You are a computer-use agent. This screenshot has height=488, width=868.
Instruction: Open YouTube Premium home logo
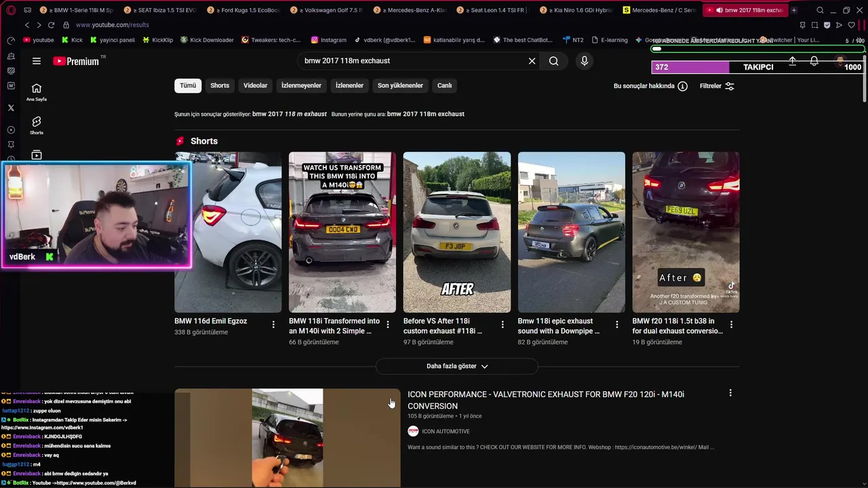[76, 61]
